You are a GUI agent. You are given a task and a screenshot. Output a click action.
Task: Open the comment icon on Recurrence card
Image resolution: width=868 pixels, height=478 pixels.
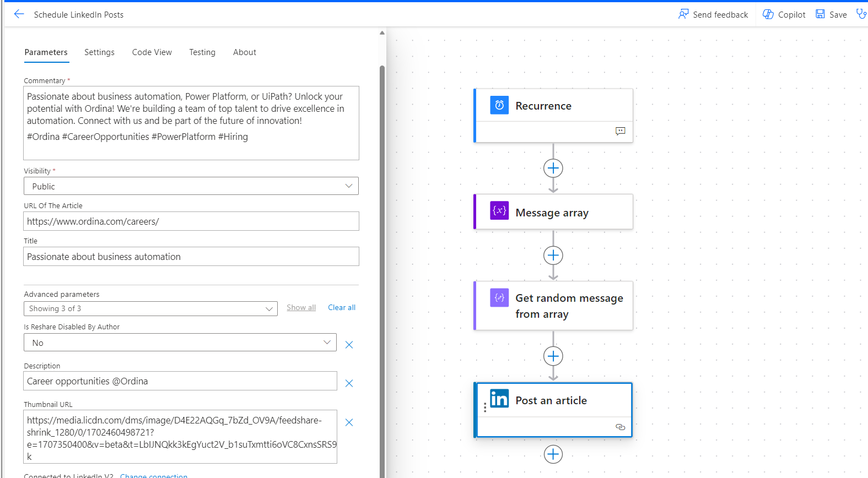point(621,131)
